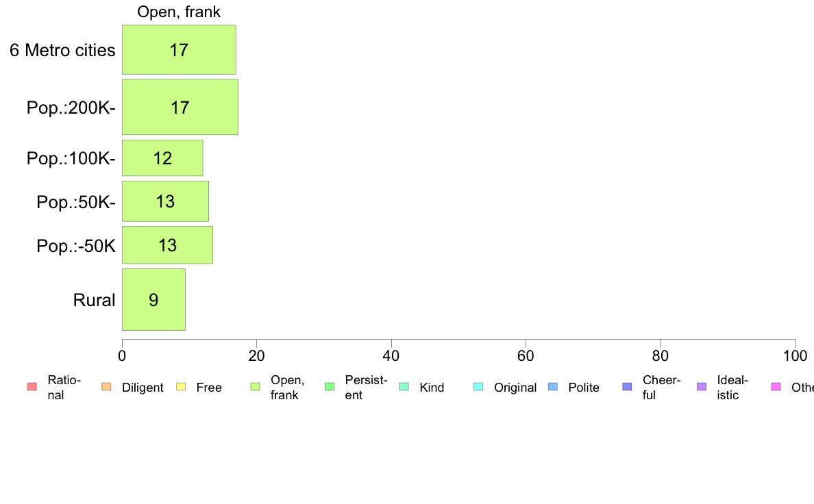Click the Diligent legend color swatch
Screen dimensions: 814x504
click(106, 387)
